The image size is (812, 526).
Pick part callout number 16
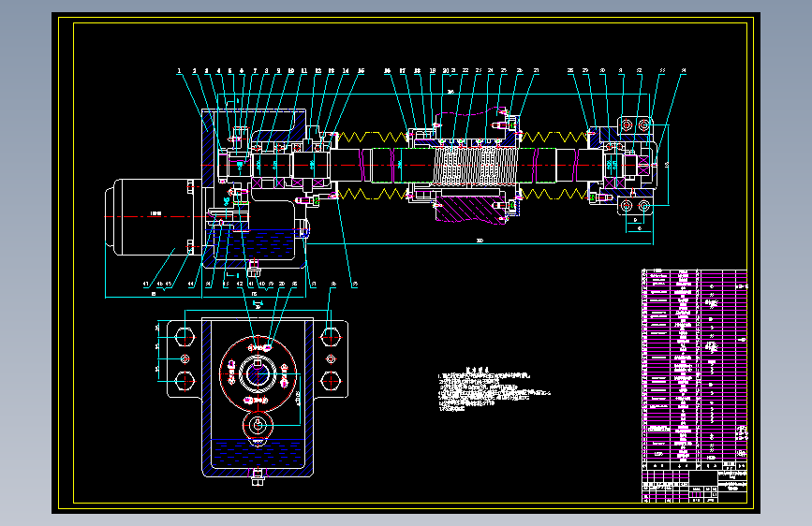[x=387, y=71]
